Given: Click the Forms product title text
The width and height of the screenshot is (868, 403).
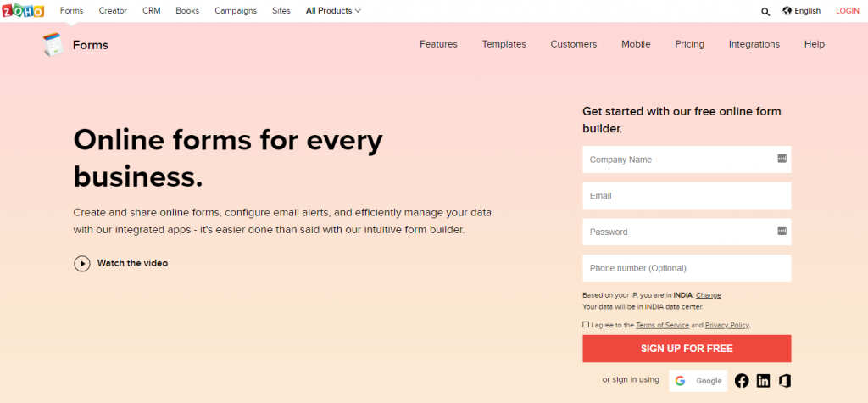Looking at the screenshot, I should pos(90,46).
